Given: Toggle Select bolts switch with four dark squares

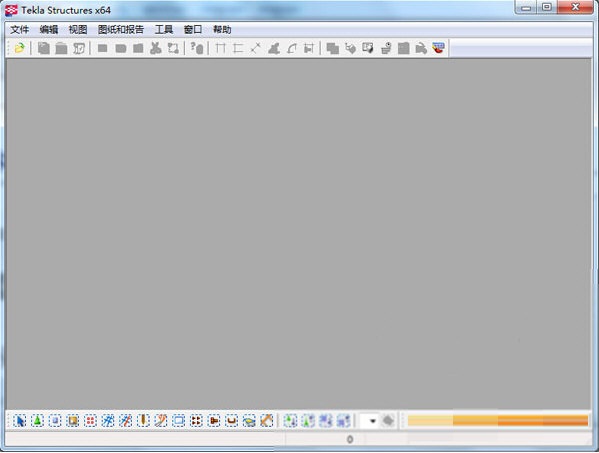Looking at the screenshot, I should pyautogui.click(x=196, y=421).
